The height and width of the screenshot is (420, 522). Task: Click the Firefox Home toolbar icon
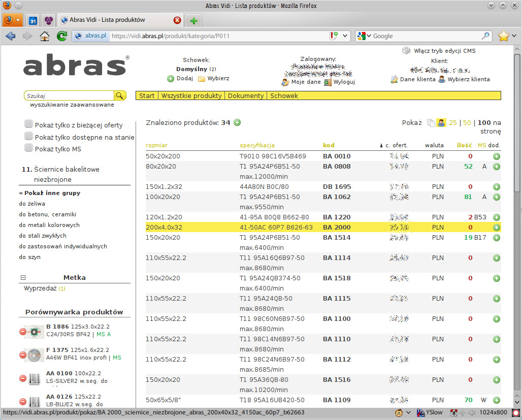(45, 36)
